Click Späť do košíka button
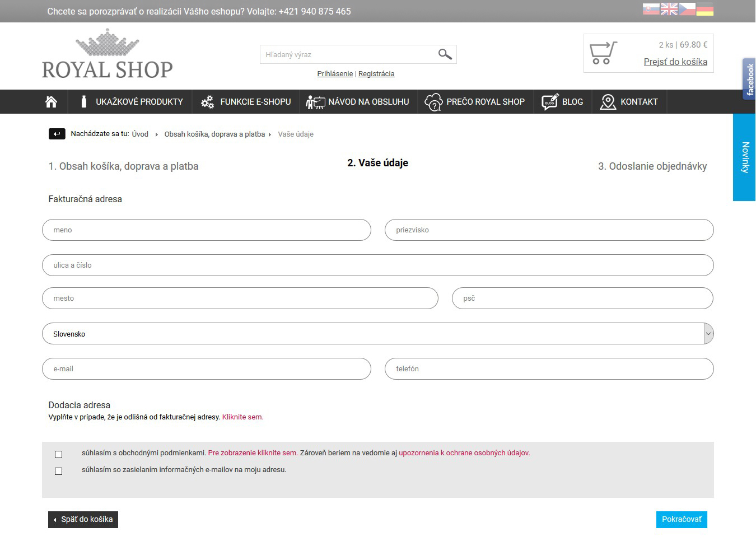This screenshot has width=756, height=560. (x=83, y=520)
